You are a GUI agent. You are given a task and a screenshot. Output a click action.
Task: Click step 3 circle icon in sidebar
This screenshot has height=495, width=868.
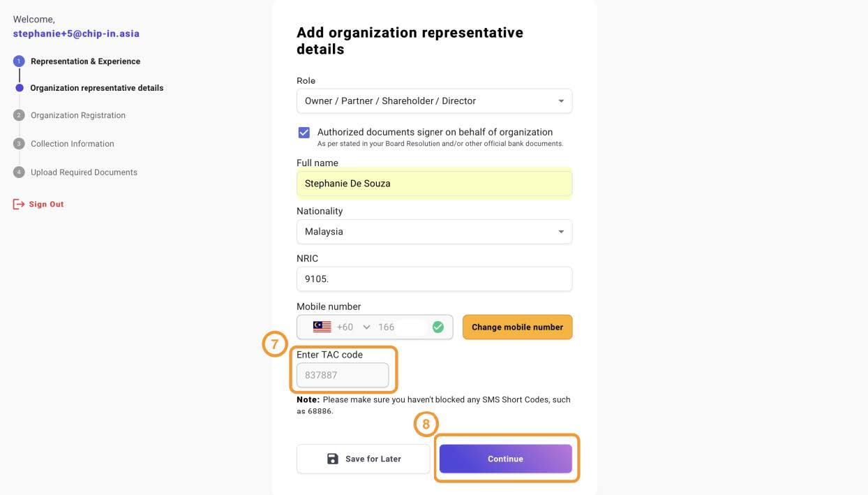click(20, 144)
